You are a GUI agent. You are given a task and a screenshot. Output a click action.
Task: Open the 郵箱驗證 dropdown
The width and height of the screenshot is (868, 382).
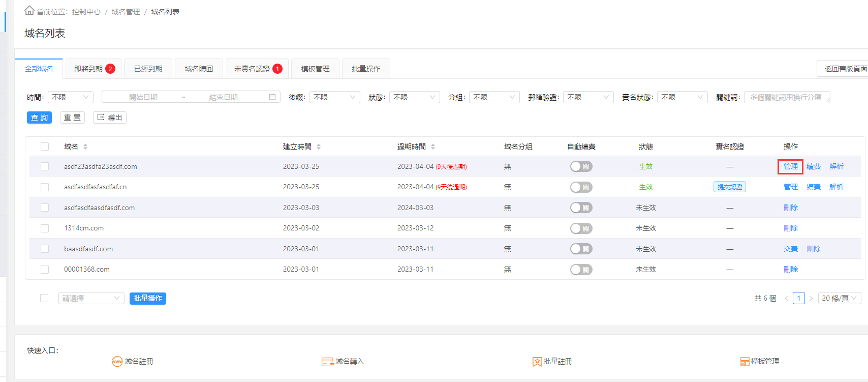pos(588,97)
